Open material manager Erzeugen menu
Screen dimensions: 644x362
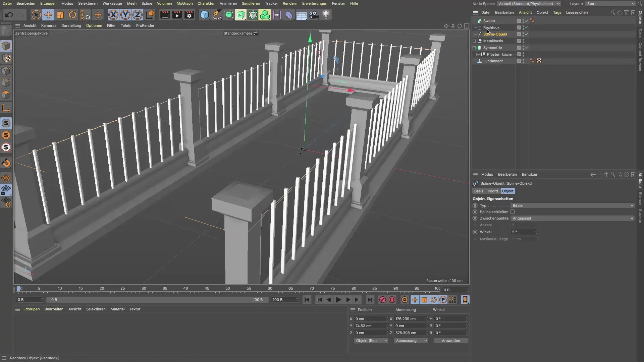click(x=32, y=309)
